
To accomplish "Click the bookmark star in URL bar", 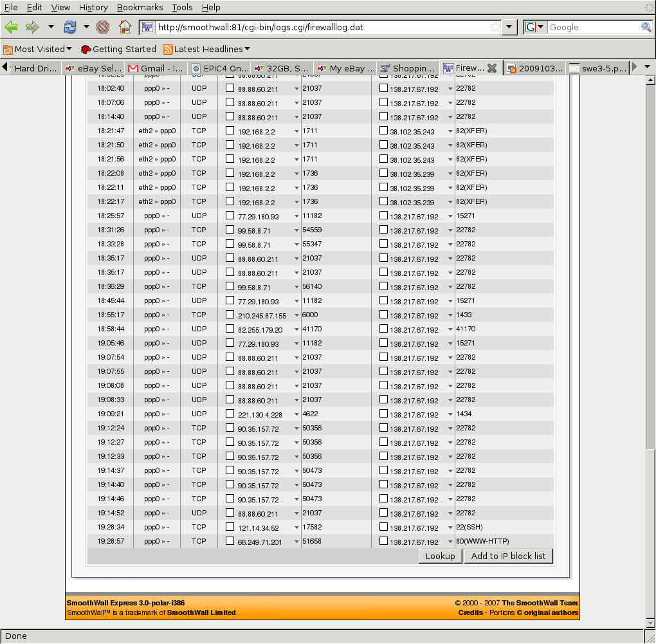I will (495, 27).
